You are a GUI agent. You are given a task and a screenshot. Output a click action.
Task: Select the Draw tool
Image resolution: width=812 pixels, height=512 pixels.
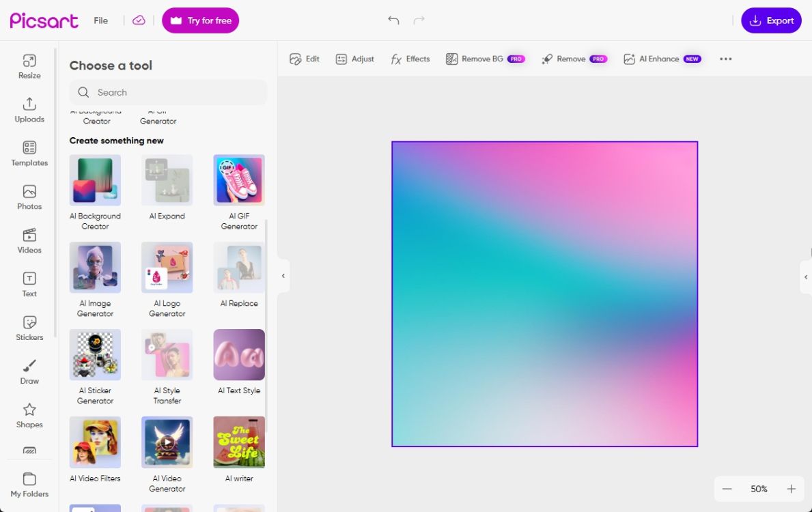[29, 371]
